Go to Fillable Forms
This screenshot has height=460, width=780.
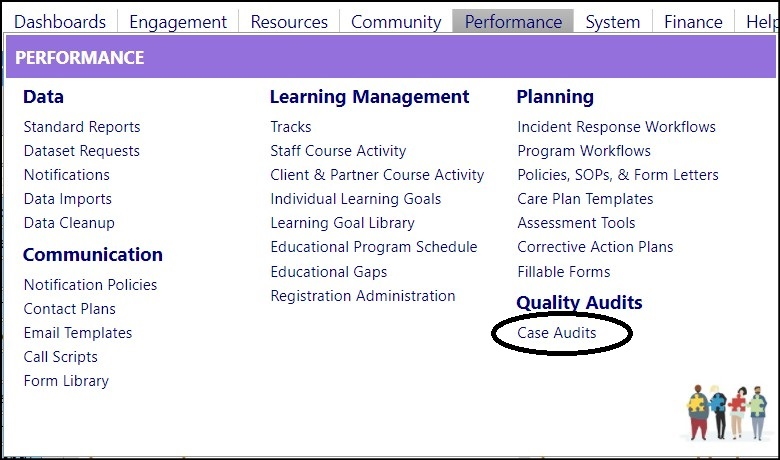(564, 272)
